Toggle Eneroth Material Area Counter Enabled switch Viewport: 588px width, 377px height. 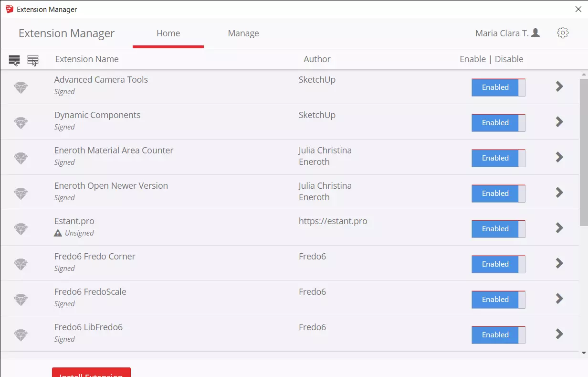pyautogui.click(x=498, y=158)
